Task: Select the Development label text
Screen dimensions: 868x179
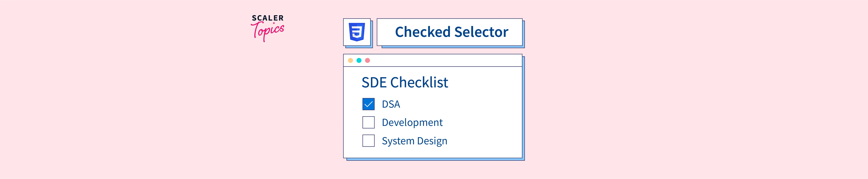Action: tap(412, 123)
